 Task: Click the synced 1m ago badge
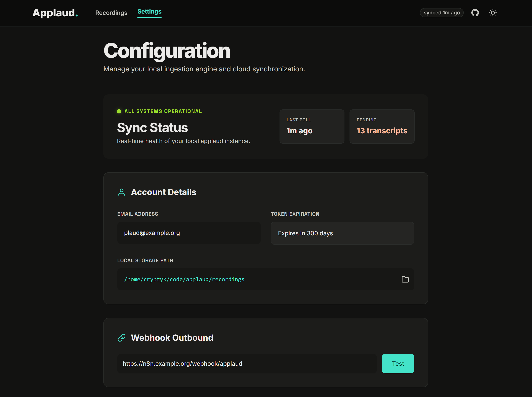tap(442, 13)
